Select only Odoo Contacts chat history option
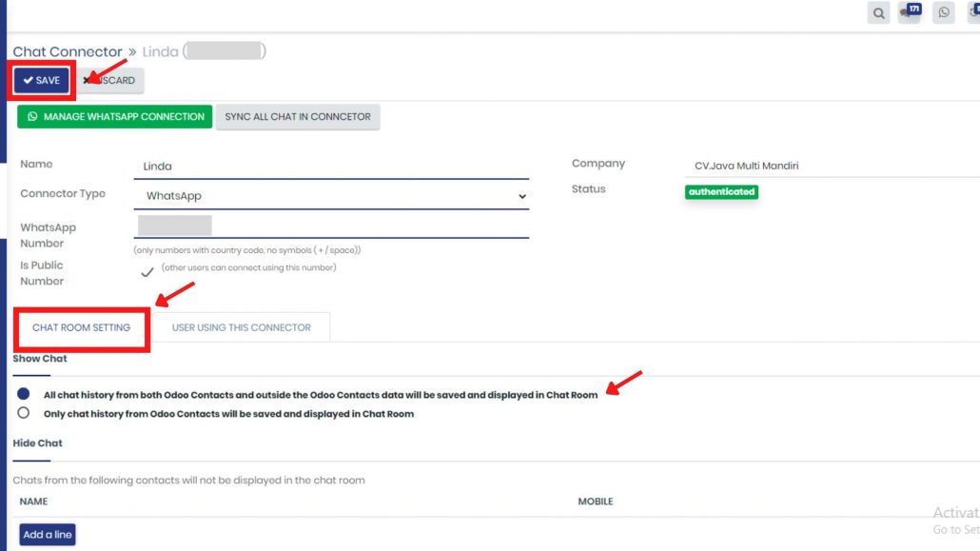980x551 pixels. pos(23,413)
